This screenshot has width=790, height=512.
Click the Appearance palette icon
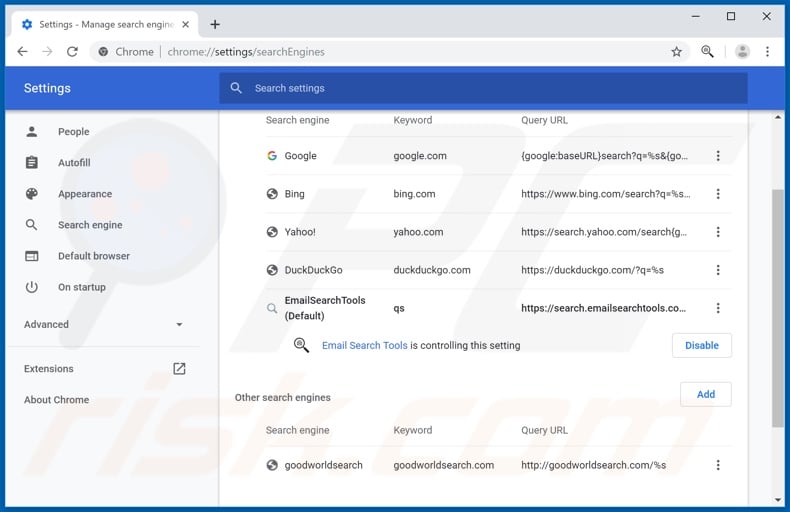pyautogui.click(x=32, y=194)
